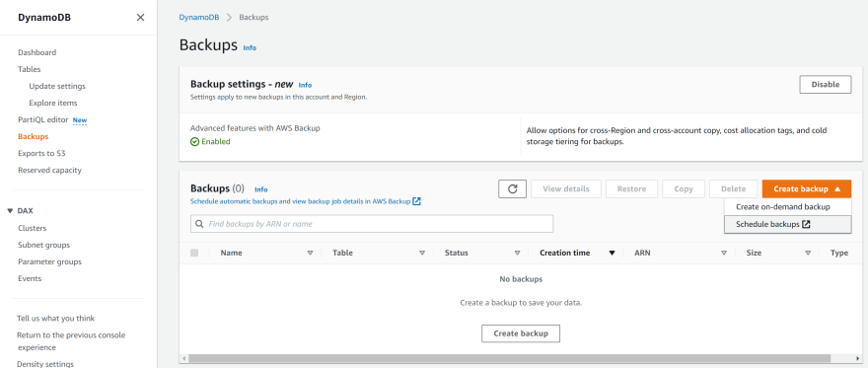Open DAX Parameter groups page

click(50, 261)
